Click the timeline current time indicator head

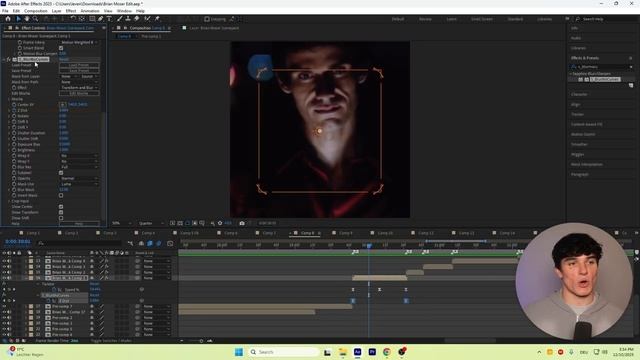(369, 246)
